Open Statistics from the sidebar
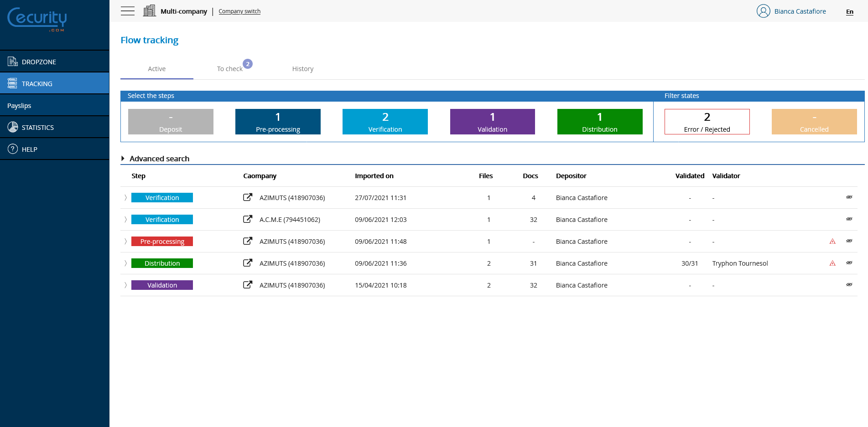This screenshot has height=427, width=868. (12, 127)
